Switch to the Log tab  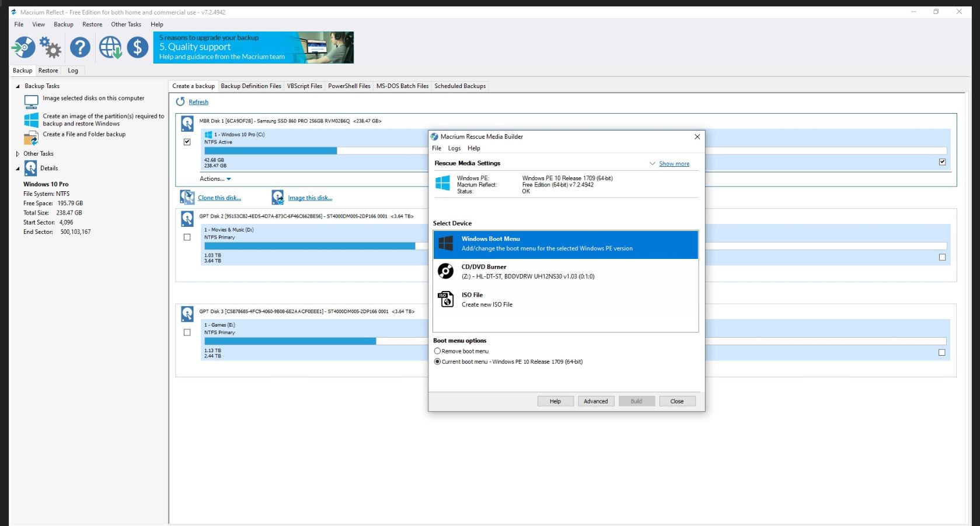73,71
